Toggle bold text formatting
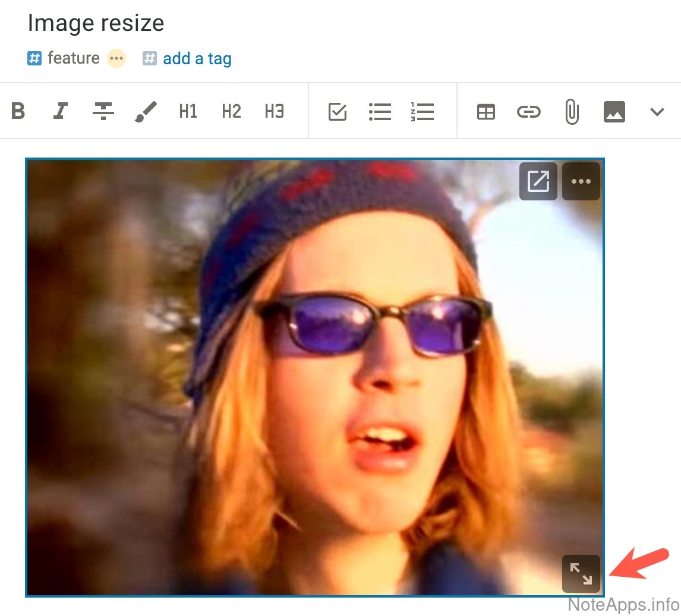The image size is (681, 616). point(18,111)
